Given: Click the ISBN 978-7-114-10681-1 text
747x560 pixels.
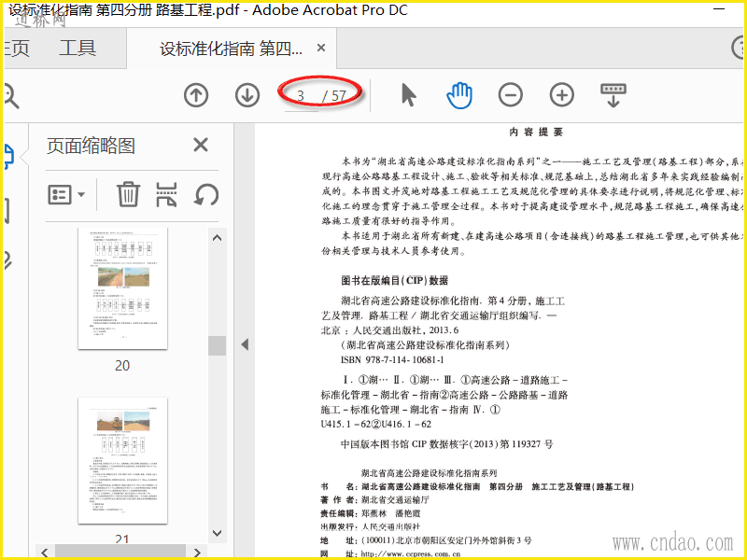Looking at the screenshot, I should click(392, 359).
